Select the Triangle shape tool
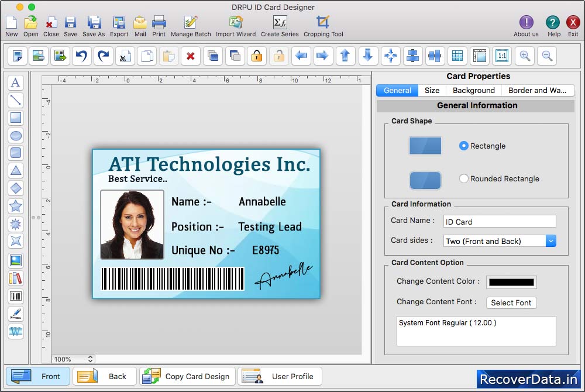Viewport: 585px width, 392px height. click(16, 170)
